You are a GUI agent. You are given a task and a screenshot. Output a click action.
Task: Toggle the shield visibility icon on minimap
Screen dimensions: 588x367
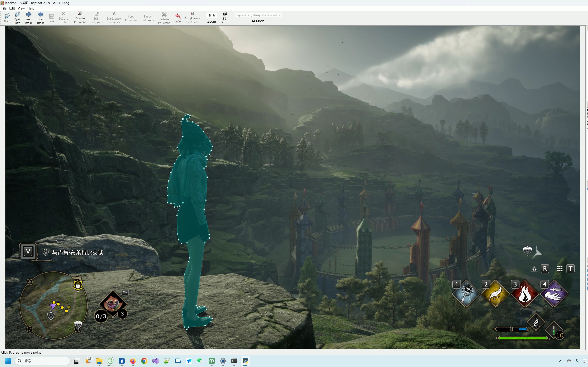point(78,326)
